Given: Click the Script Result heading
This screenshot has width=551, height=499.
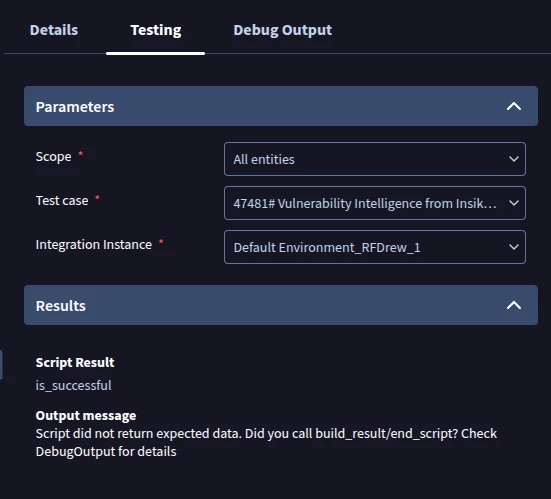Looking at the screenshot, I should tap(75, 363).
